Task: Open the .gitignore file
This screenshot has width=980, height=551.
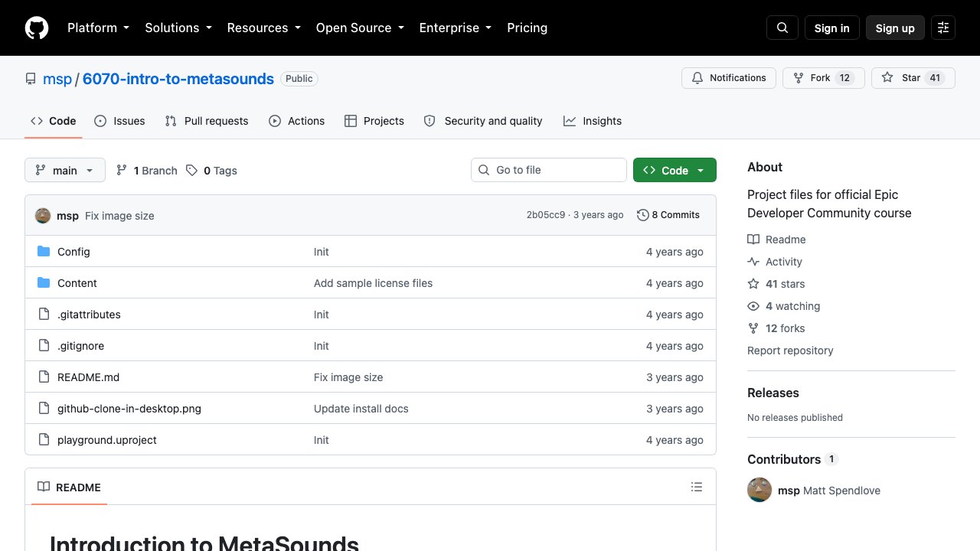Action: [x=80, y=346]
